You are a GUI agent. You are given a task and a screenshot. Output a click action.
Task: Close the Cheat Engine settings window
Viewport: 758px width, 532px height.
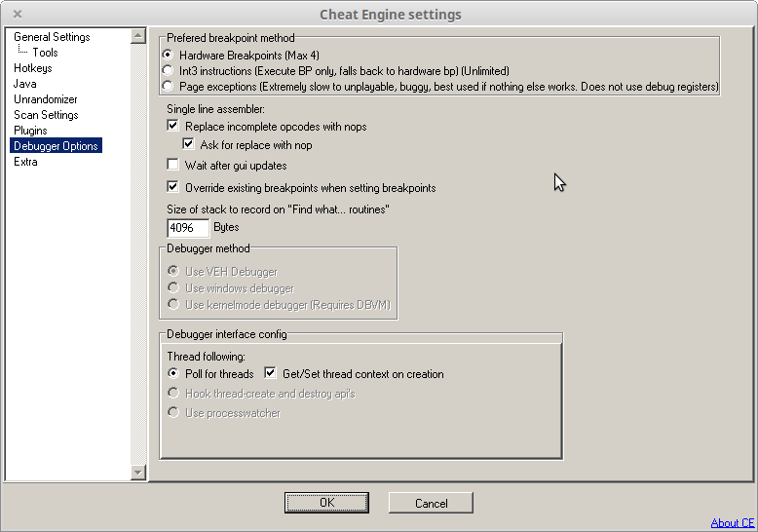pyautogui.click(x=18, y=14)
